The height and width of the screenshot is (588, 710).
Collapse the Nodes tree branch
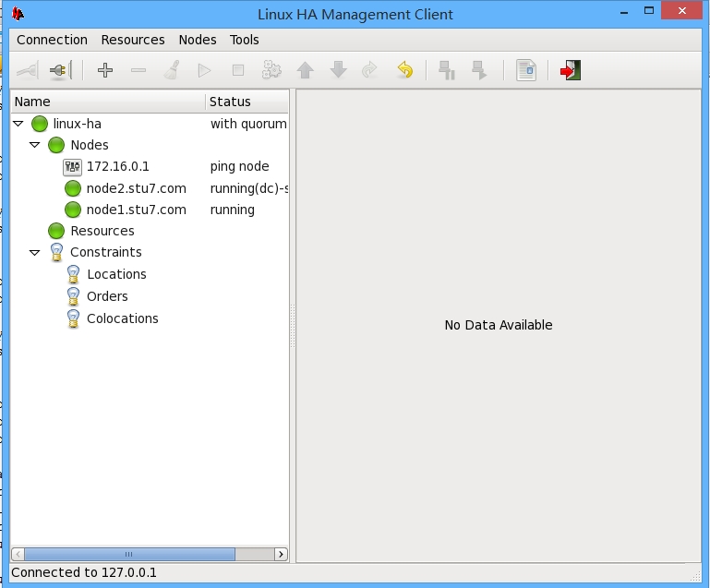coord(35,145)
